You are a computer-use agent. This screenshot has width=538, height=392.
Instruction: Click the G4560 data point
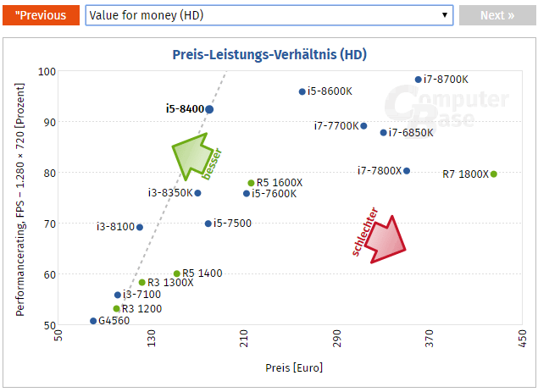(93, 321)
